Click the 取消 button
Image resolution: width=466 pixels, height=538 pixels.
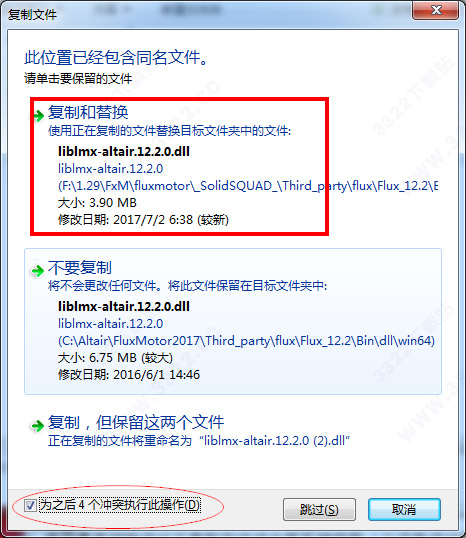(x=404, y=510)
